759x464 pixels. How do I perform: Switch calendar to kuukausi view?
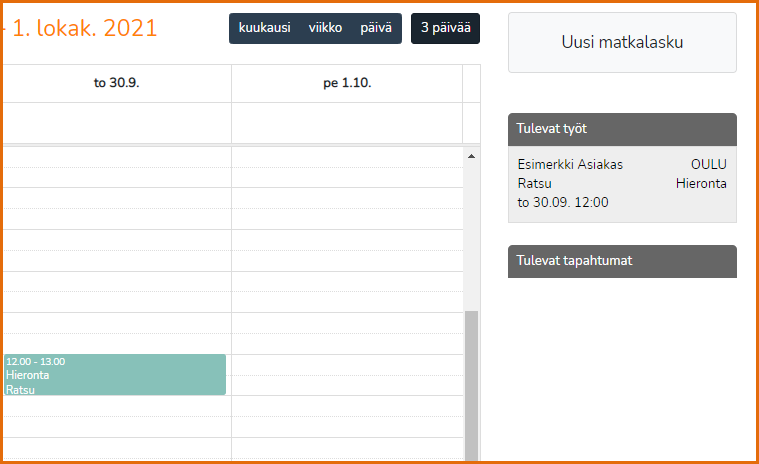[264, 28]
